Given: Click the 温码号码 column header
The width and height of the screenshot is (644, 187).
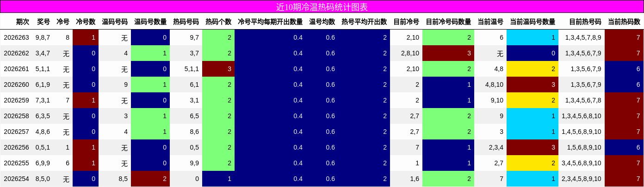Looking at the screenshot, I should (115, 22).
